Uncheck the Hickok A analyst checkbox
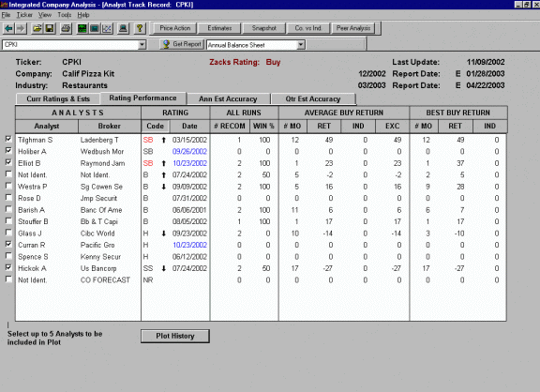This screenshot has width=540, height=392. [x=8, y=267]
